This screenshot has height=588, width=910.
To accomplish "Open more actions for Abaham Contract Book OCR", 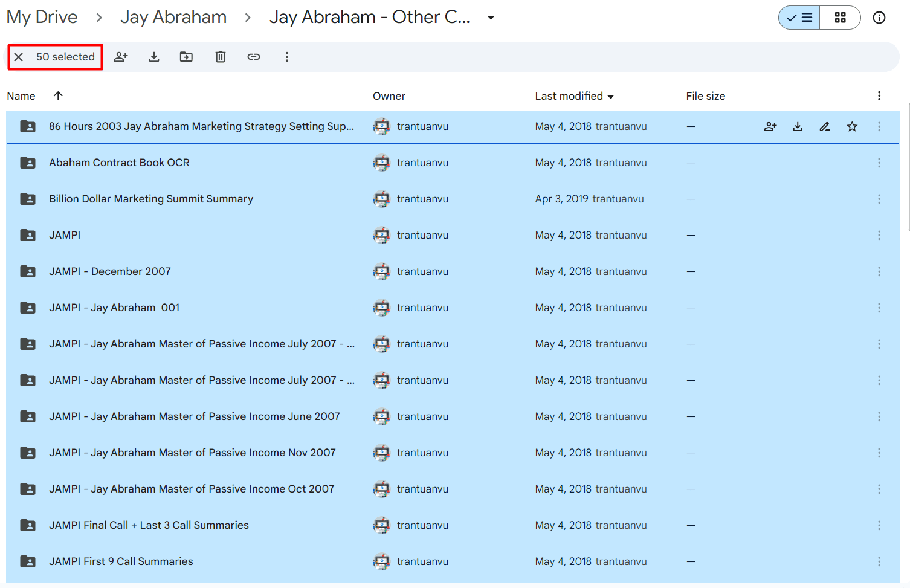I will tap(879, 163).
